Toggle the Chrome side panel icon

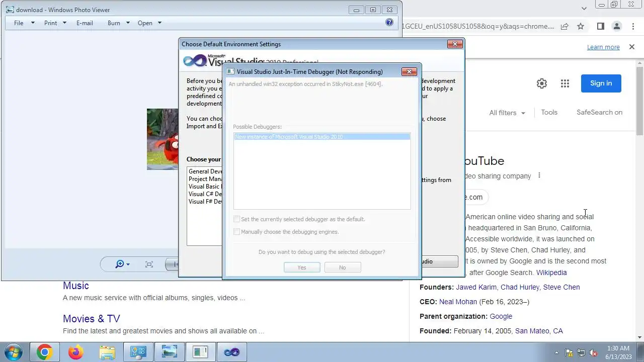click(x=600, y=26)
